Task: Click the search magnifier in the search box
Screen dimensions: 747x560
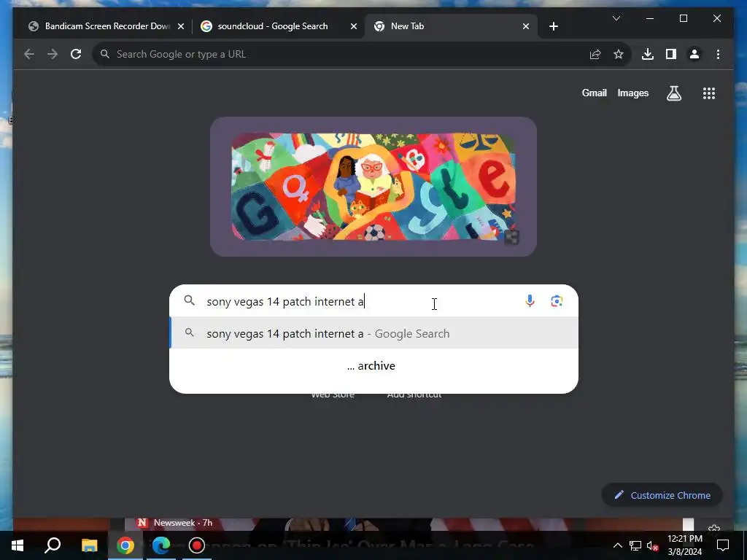Action: coord(190,300)
